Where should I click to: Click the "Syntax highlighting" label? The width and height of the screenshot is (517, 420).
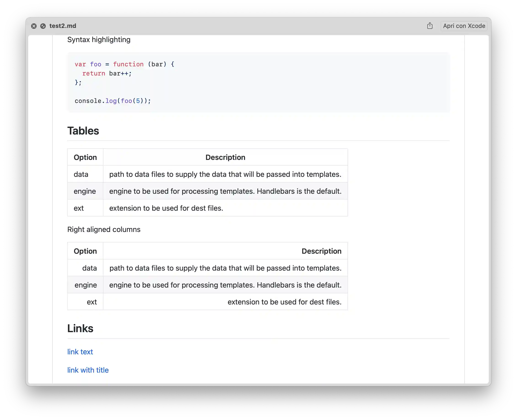pos(98,39)
